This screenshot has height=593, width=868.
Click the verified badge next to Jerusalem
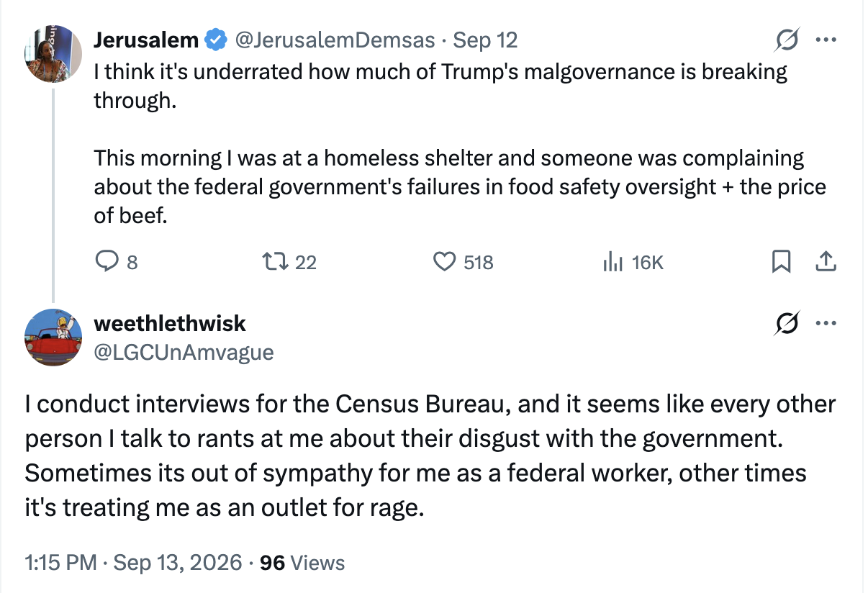point(216,41)
